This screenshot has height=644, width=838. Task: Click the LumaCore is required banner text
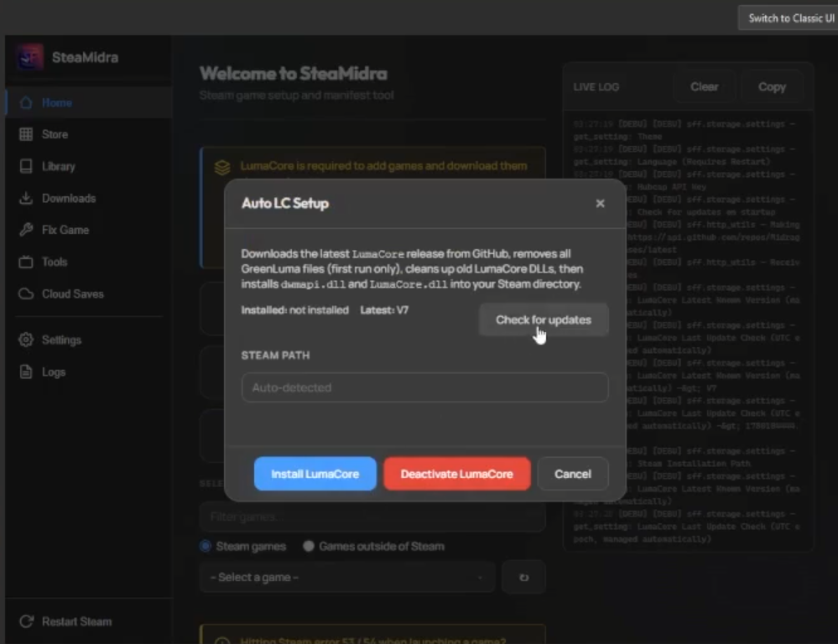[x=383, y=166]
